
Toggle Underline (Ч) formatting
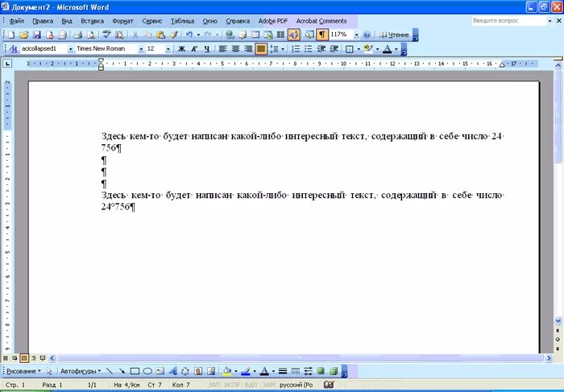tap(207, 49)
